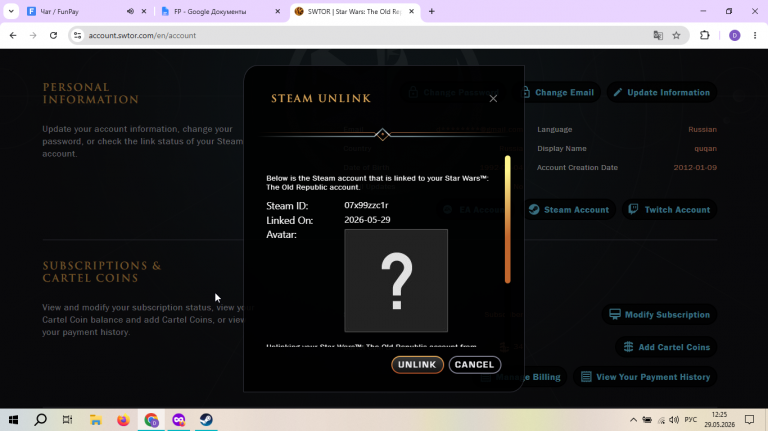Click Update Information button
This screenshot has width=768, height=431.
click(x=662, y=92)
